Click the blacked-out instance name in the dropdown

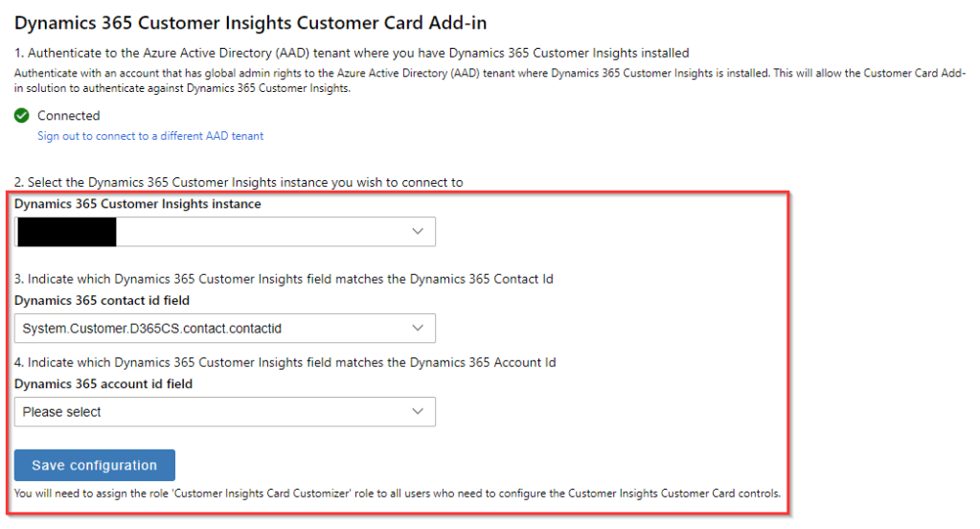point(67,232)
